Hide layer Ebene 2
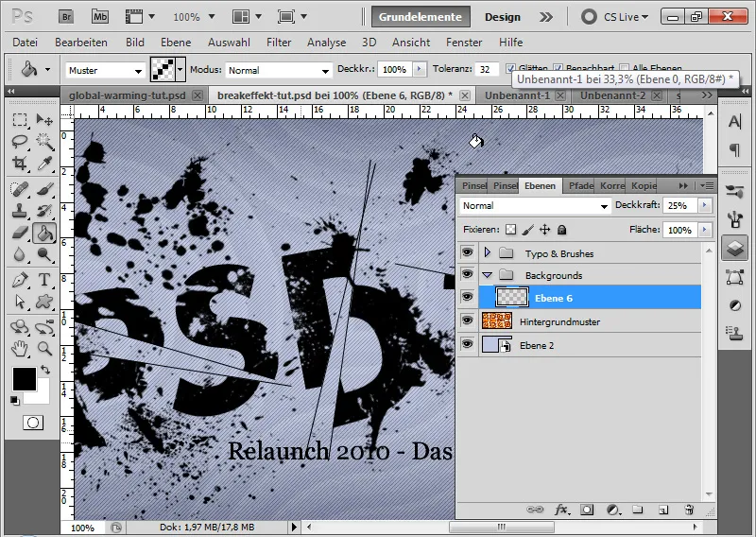 (x=467, y=344)
